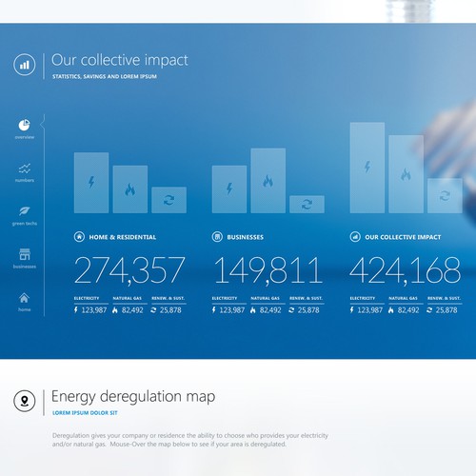The height and width of the screenshot is (476, 476).
Task: Open the overview pie chart icon
Action: (x=24, y=125)
